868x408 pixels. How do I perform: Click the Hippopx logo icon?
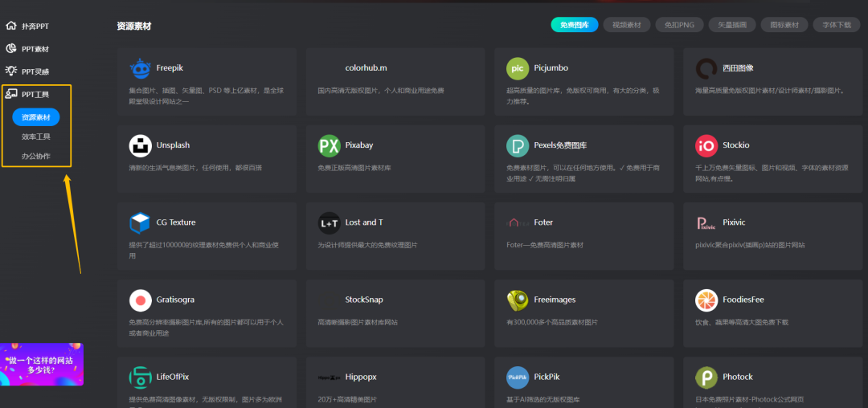point(329,377)
